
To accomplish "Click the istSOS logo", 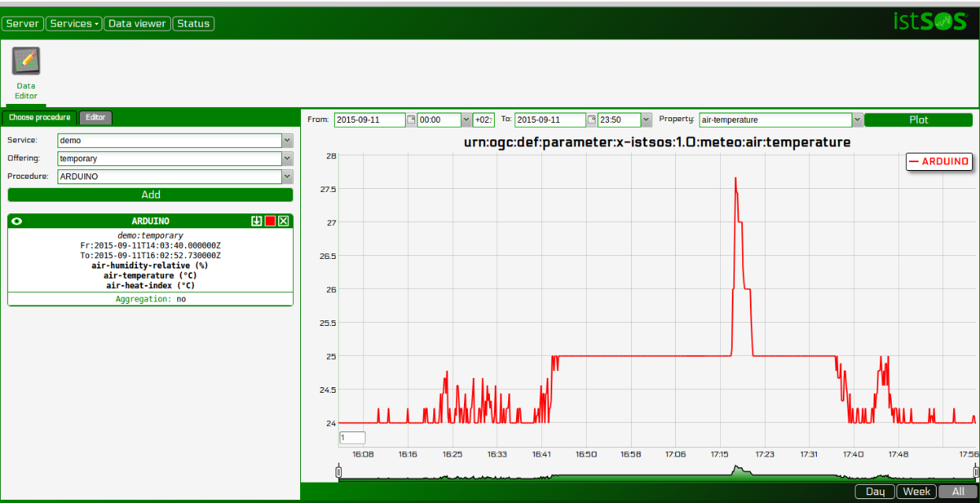I will [930, 21].
